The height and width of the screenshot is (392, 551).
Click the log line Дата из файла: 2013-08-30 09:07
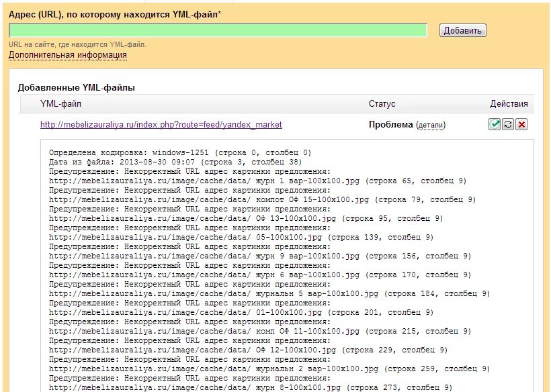coord(175,162)
